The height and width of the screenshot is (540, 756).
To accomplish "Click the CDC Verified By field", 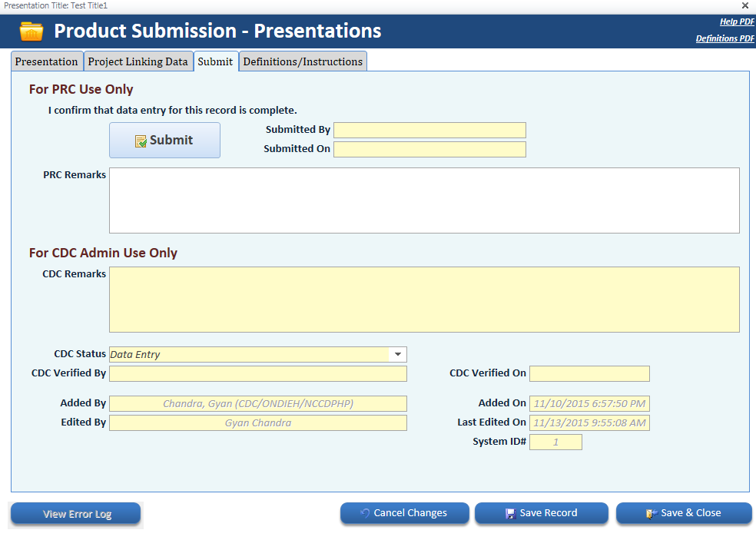I will pyautogui.click(x=258, y=373).
